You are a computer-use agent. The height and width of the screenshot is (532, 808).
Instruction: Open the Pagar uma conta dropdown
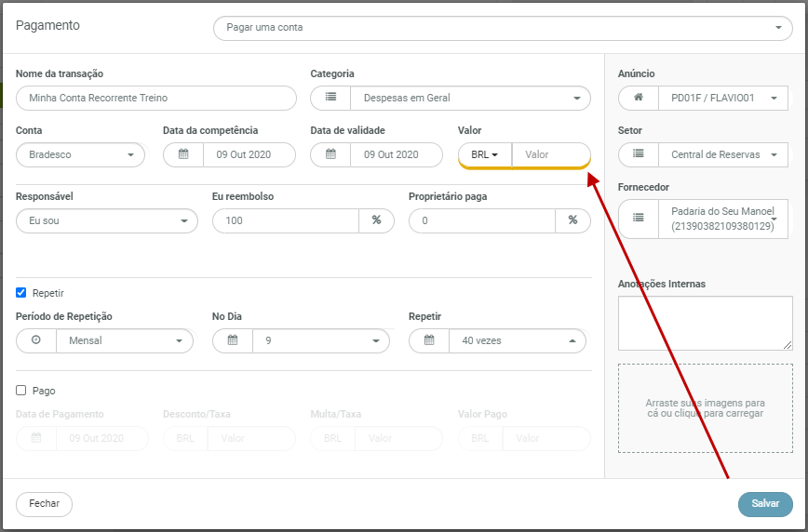point(503,28)
